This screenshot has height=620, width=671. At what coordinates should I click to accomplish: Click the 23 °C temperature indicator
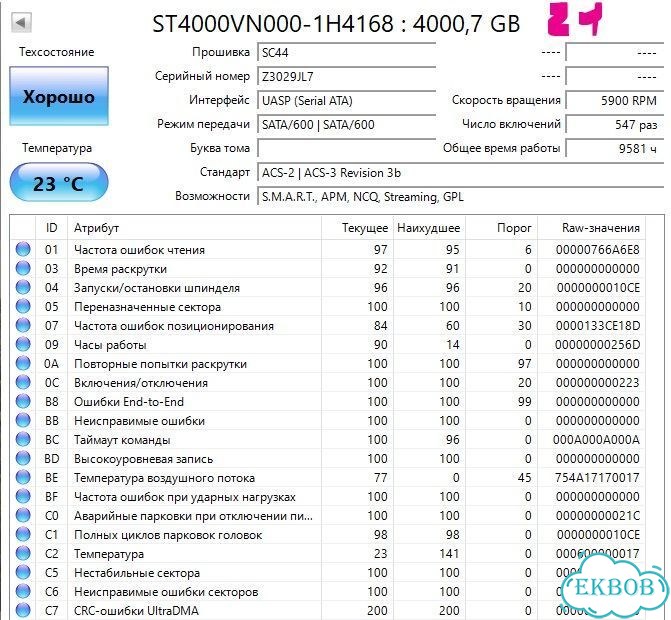click(x=59, y=183)
